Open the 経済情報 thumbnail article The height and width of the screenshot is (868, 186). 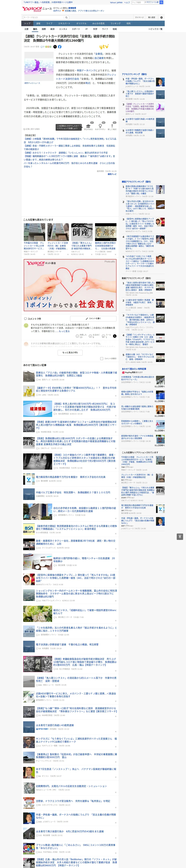[x=38, y=409]
